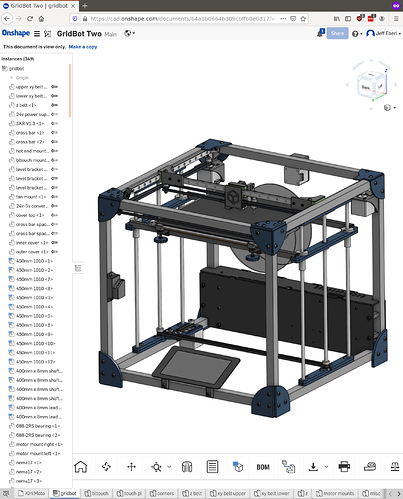This screenshot has width=403, height=499.
Task: Select the pan move arrows icon
Action: pyautogui.click(x=131, y=467)
